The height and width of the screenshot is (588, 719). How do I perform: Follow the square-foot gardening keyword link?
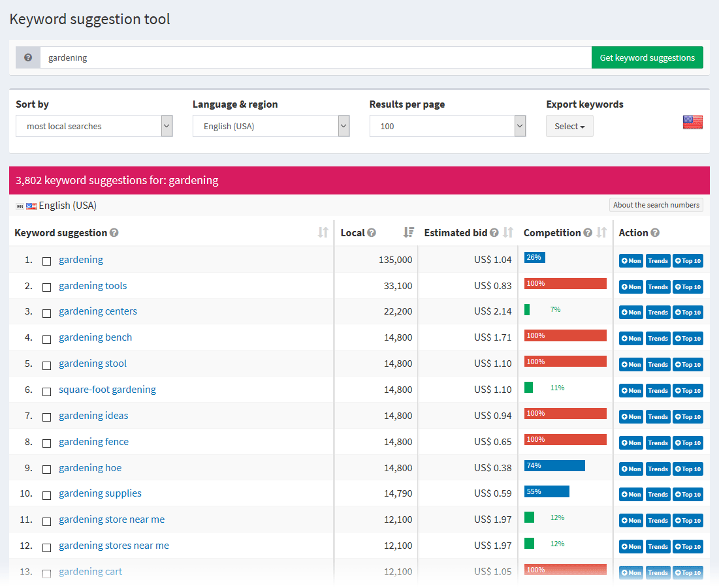tap(107, 389)
